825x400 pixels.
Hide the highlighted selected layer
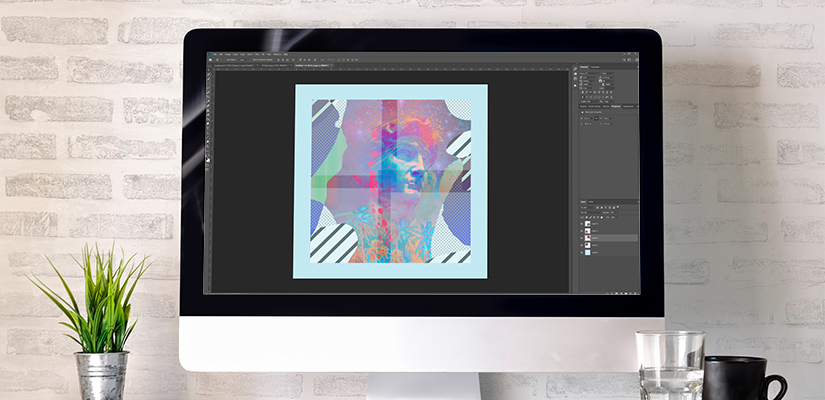click(581, 238)
